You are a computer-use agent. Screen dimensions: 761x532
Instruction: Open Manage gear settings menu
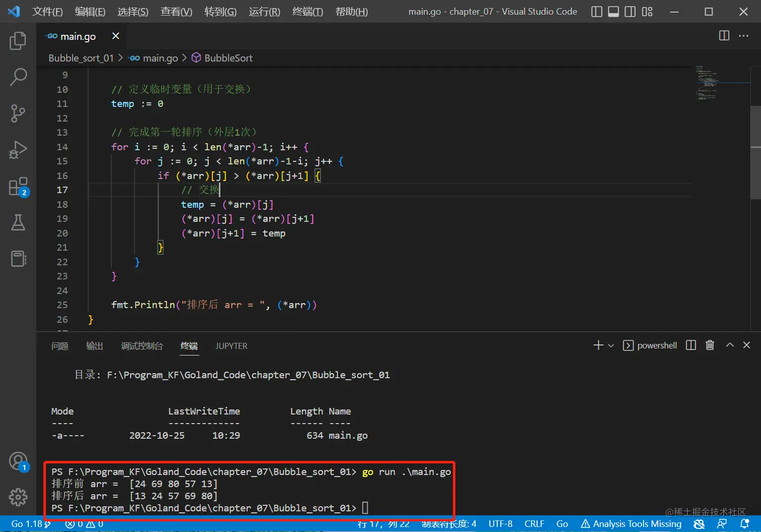[18, 497]
